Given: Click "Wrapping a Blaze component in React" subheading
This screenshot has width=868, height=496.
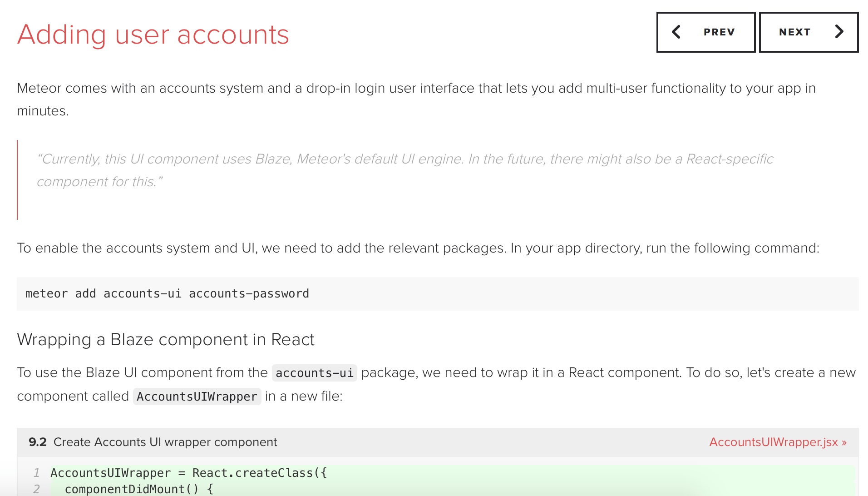Looking at the screenshot, I should 166,340.
